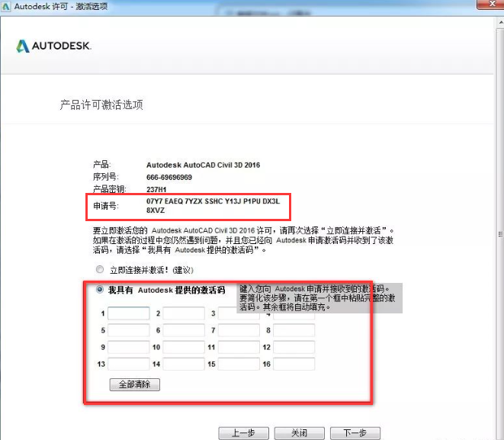504x440 pixels.
Task: Click activation code field 5
Action: (x=129, y=330)
